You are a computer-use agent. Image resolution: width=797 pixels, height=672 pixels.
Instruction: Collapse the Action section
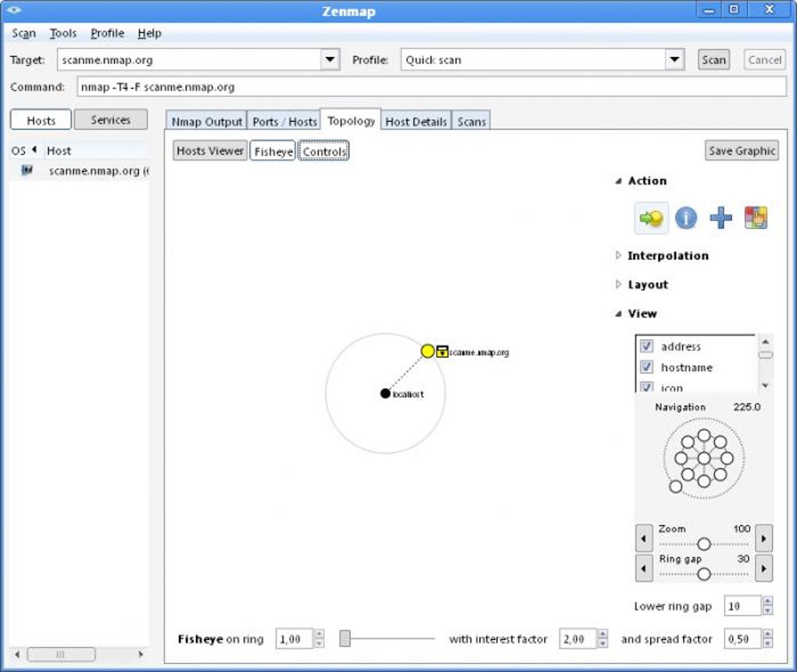pyautogui.click(x=619, y=181)
